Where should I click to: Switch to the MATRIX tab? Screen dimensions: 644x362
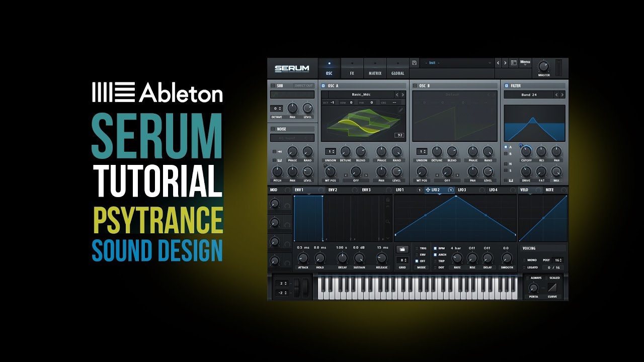click(x=375, y=68)
